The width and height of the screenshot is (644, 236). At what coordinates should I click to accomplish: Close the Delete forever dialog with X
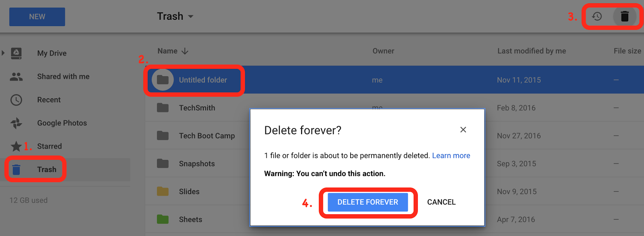pyautogui.click(x=463, y=130)
